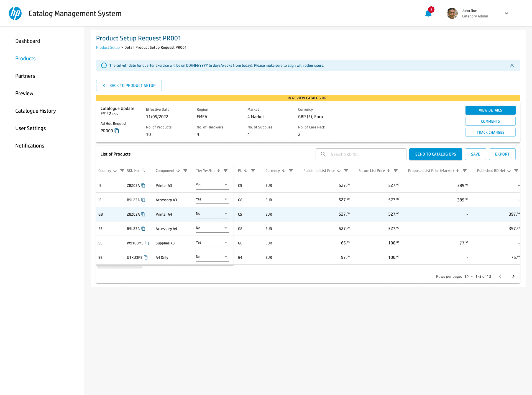Search within the SKU No. column

coord(144,171)
